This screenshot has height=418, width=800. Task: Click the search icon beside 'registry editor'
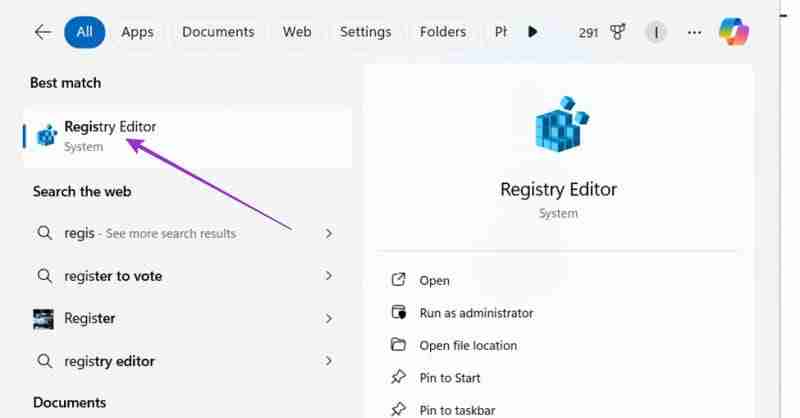click(44, 361)
